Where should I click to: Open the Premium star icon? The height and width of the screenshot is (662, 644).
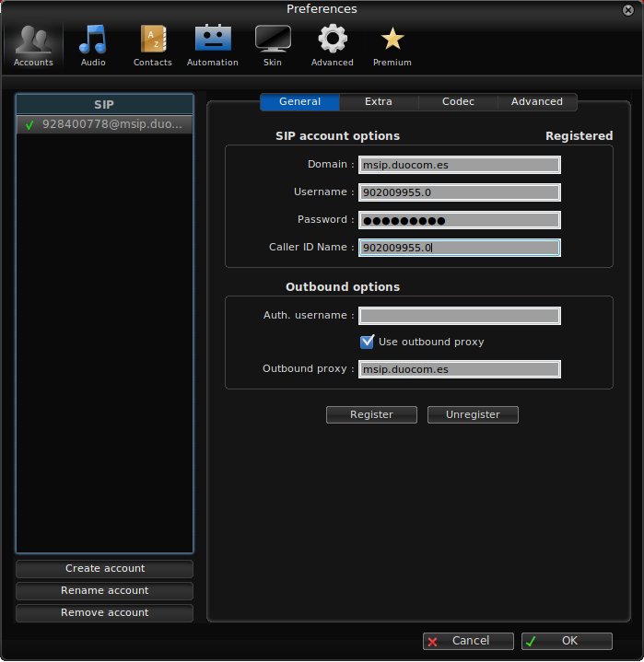click(392, 44)
